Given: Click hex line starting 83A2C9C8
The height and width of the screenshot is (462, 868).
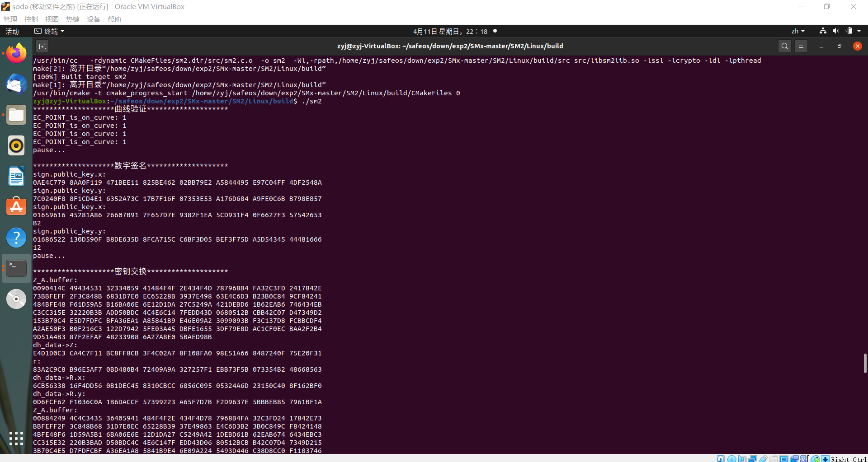Looking at the screenshot, I should (x=177, y=369).
